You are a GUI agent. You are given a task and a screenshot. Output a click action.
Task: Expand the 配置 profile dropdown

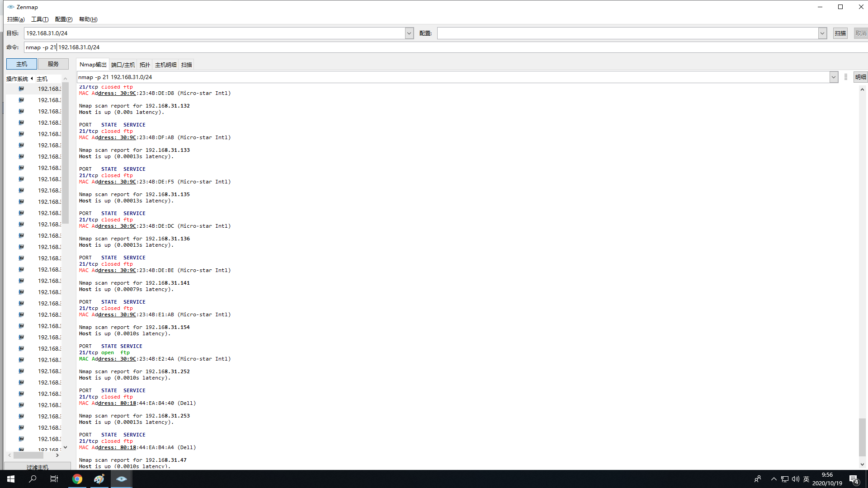(822, 33)
